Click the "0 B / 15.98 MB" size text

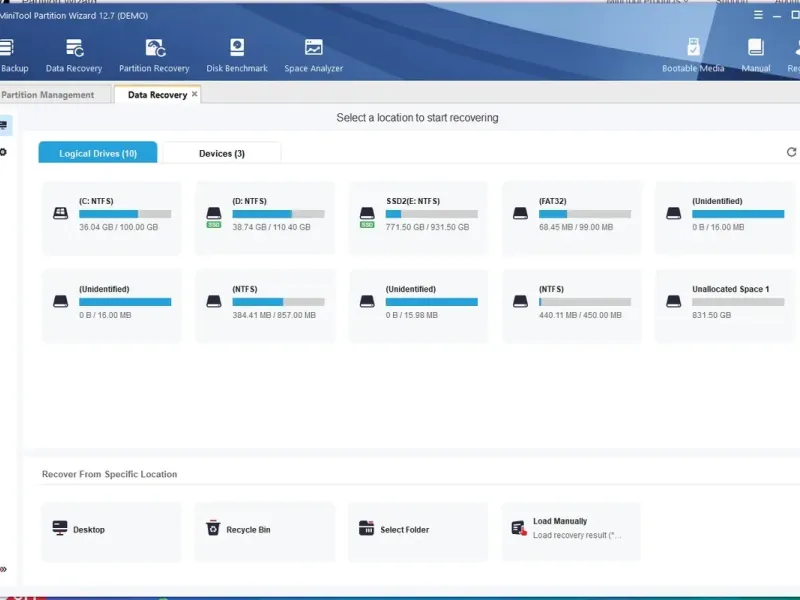pyautogui.click(x=412, y=315)
